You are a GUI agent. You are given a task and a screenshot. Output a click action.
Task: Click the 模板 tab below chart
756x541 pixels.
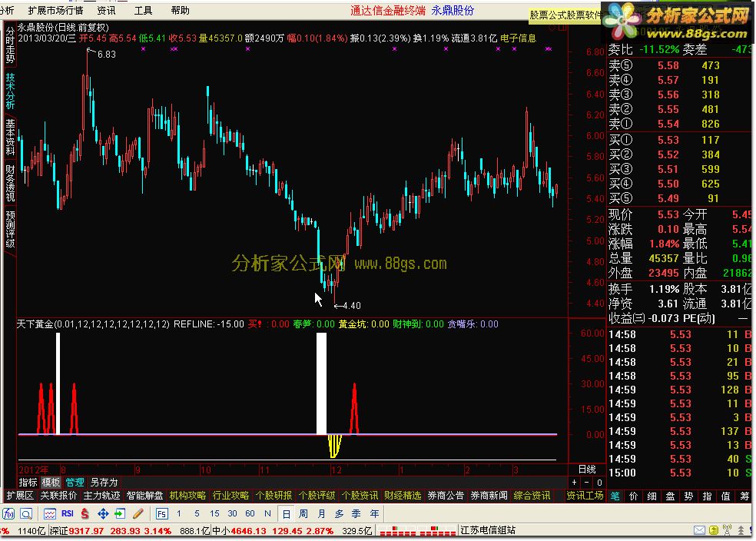tap(51, 482)
